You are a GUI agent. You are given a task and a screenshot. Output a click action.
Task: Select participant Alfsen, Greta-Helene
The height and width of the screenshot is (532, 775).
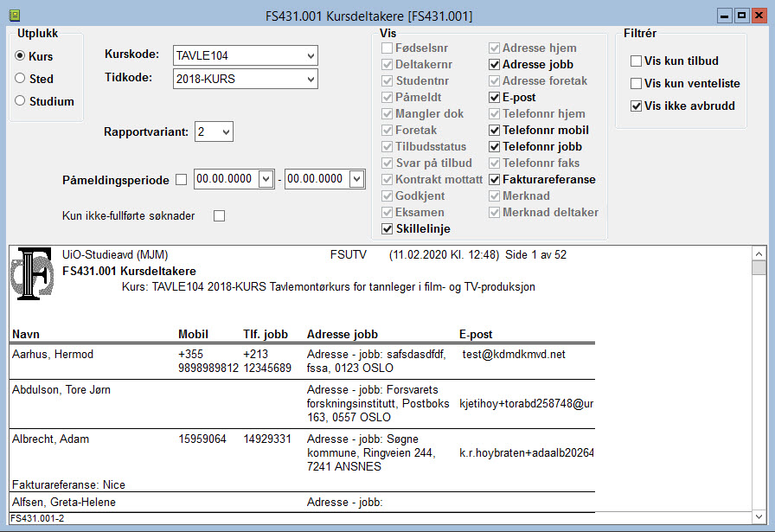[x=64, y=502]
